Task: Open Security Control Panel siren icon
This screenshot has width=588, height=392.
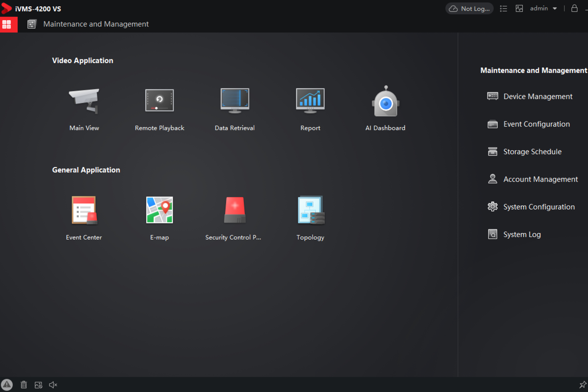Action: pos(235,210)
